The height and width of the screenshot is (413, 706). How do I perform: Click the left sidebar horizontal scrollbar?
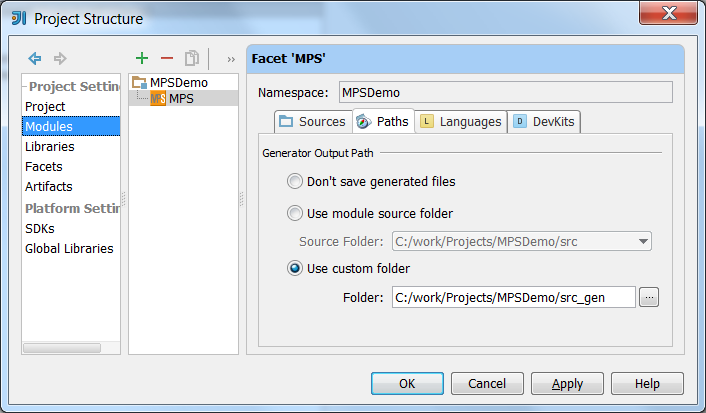[x=62, y=348]
